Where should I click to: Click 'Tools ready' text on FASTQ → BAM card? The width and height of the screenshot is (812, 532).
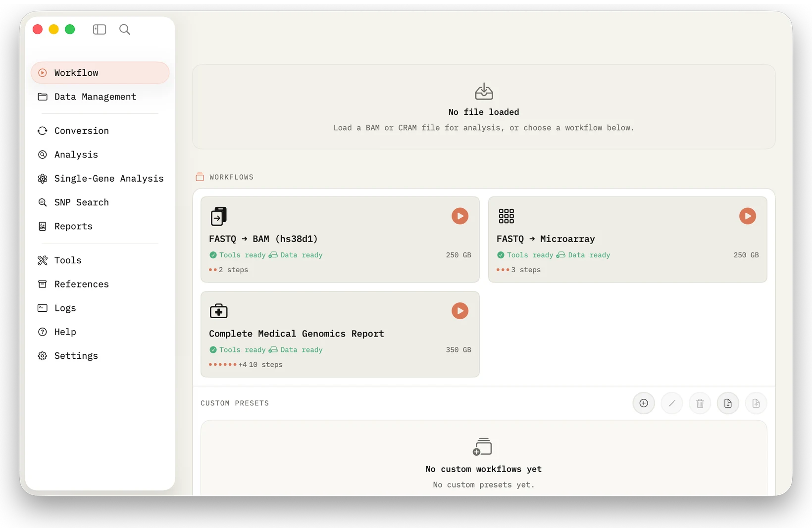[243, 255]
